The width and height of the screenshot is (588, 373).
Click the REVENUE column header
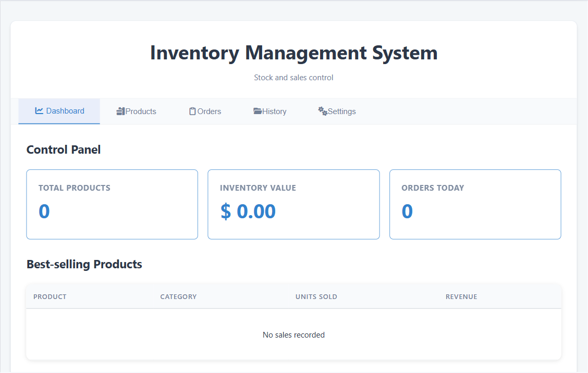(x=461, y=296)
